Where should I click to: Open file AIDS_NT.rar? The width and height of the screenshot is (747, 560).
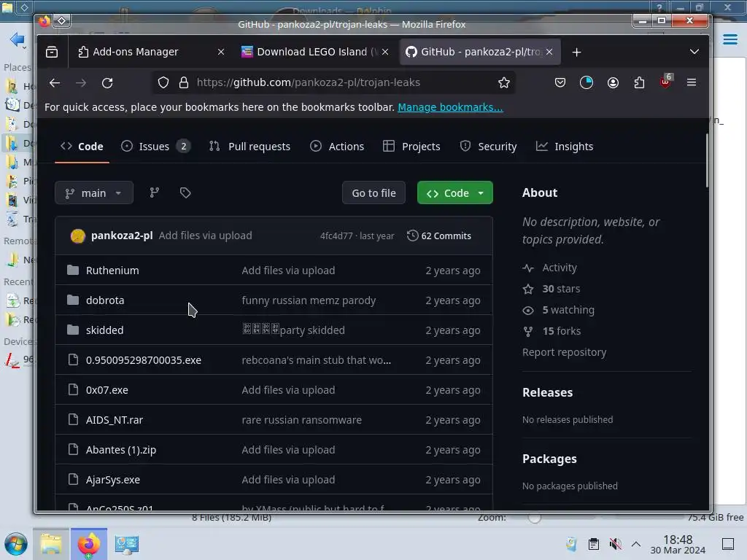click(115, 420)
